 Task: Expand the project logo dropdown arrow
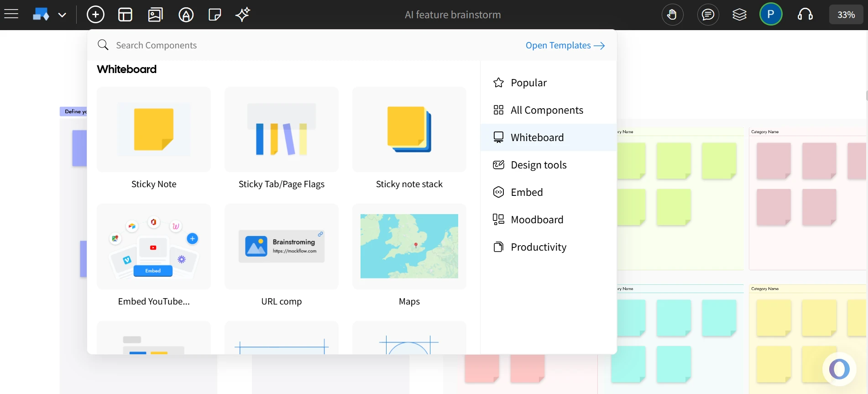coord(63,15)
